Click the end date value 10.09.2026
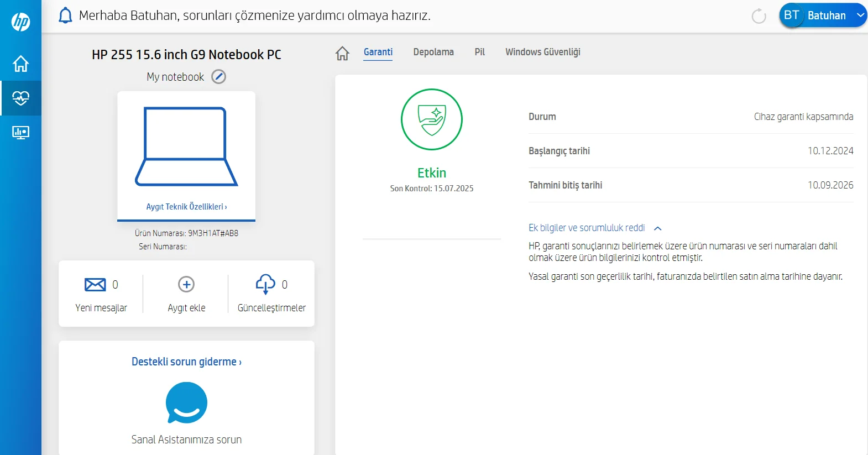 830,185
